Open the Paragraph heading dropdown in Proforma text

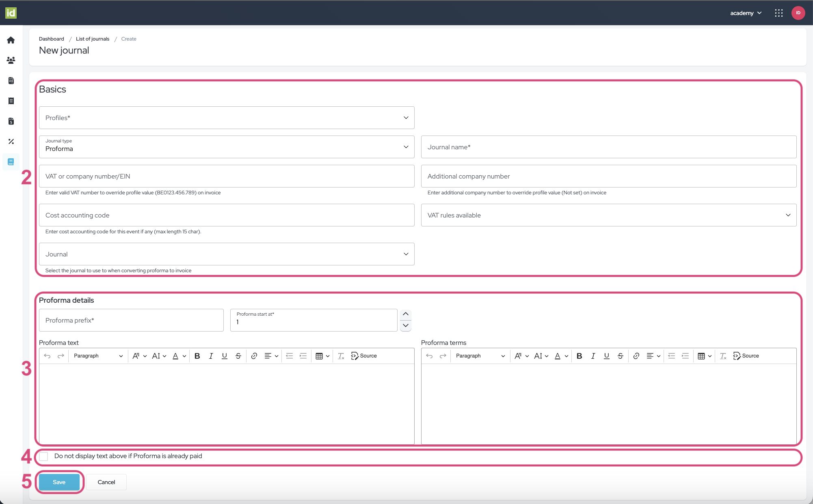click(x=98, y=356)
